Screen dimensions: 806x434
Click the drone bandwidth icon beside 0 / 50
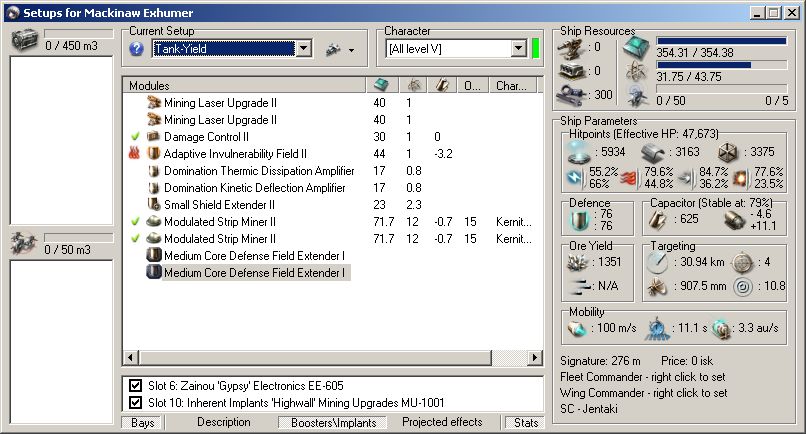(637, 96)
